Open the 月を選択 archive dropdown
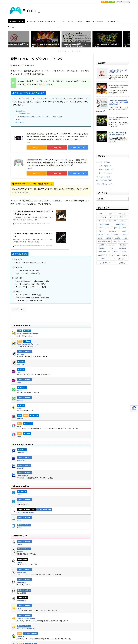The image size is (138, 644). point(112,199)
